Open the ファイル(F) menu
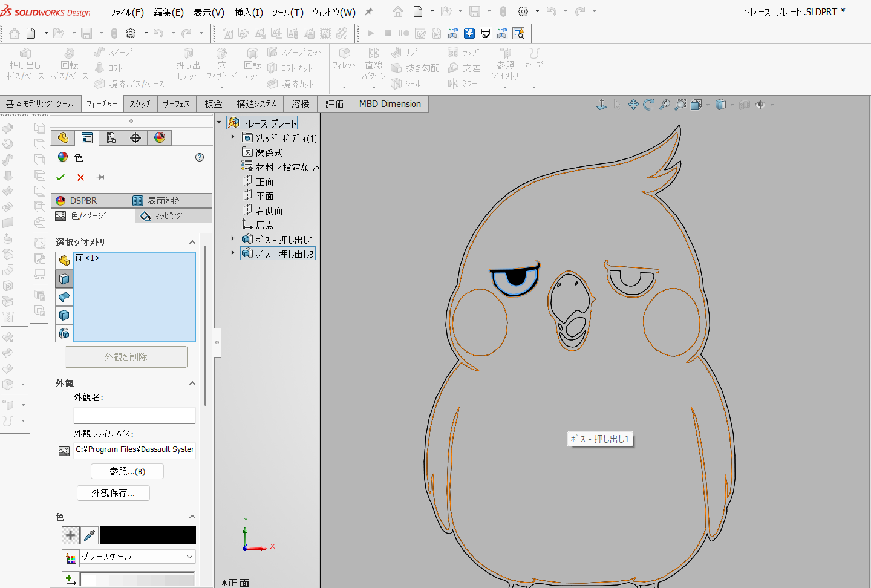871x588 pixels. pos(127,12)
